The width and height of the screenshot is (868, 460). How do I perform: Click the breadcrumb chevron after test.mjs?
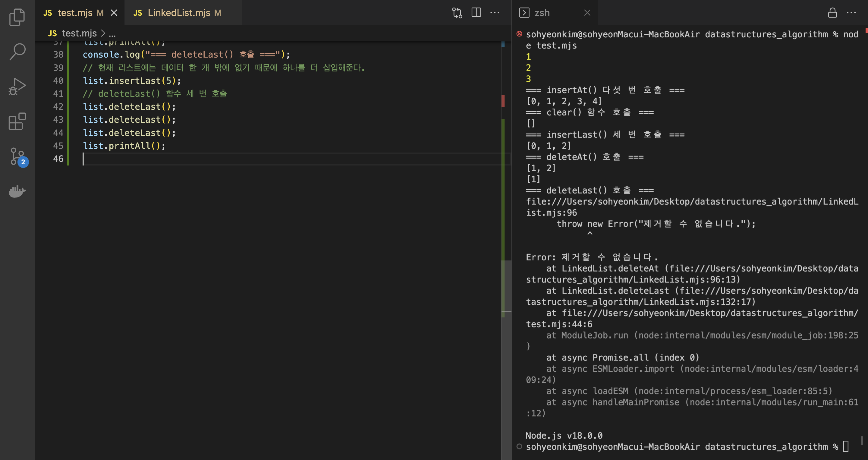coord(103,33)
